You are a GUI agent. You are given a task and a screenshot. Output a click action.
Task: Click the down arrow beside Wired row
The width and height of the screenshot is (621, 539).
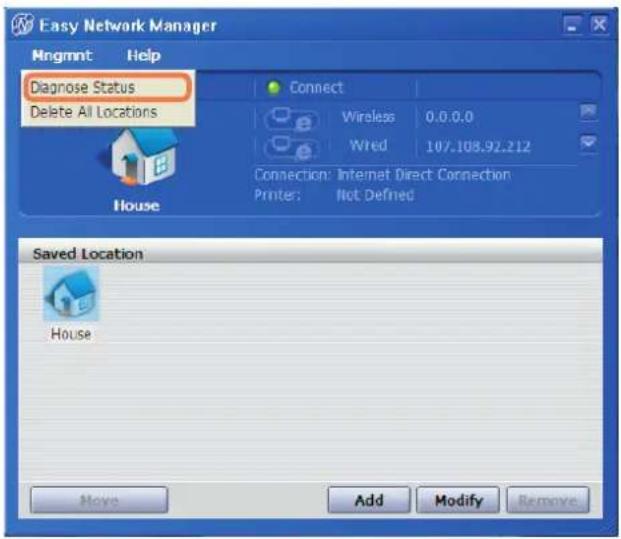[x=589, y=143]
